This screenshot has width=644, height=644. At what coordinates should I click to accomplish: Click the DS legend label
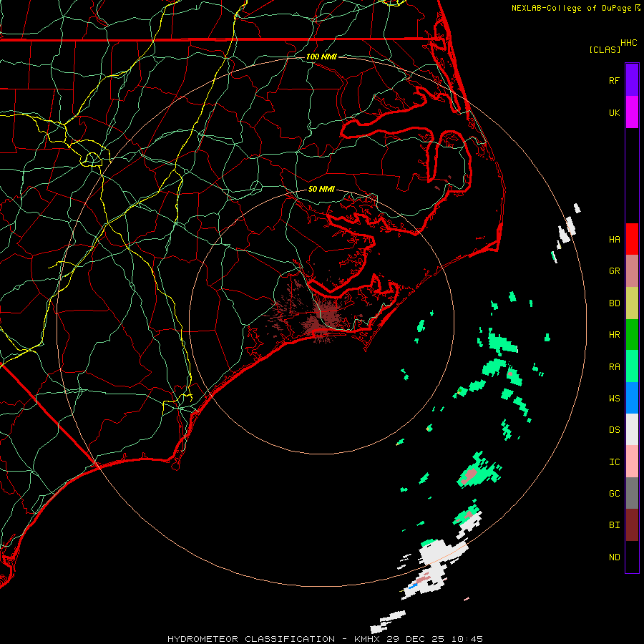614,429
